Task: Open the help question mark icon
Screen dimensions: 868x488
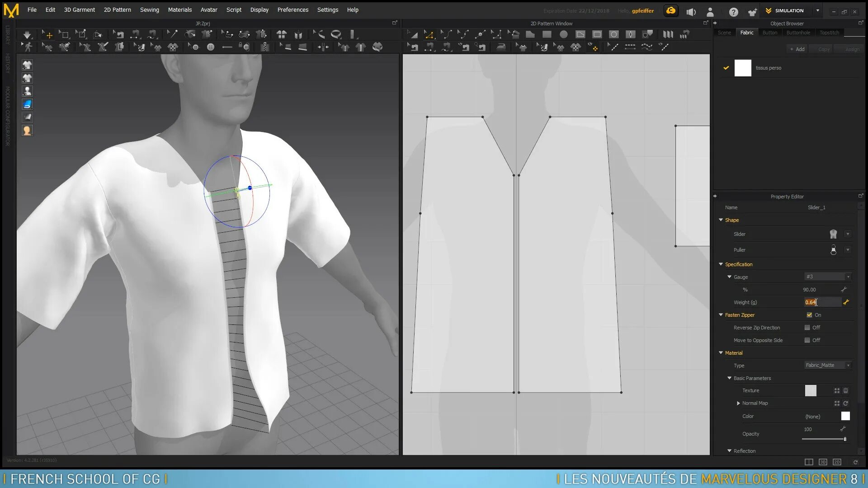Action: click(x=733, y=12)
